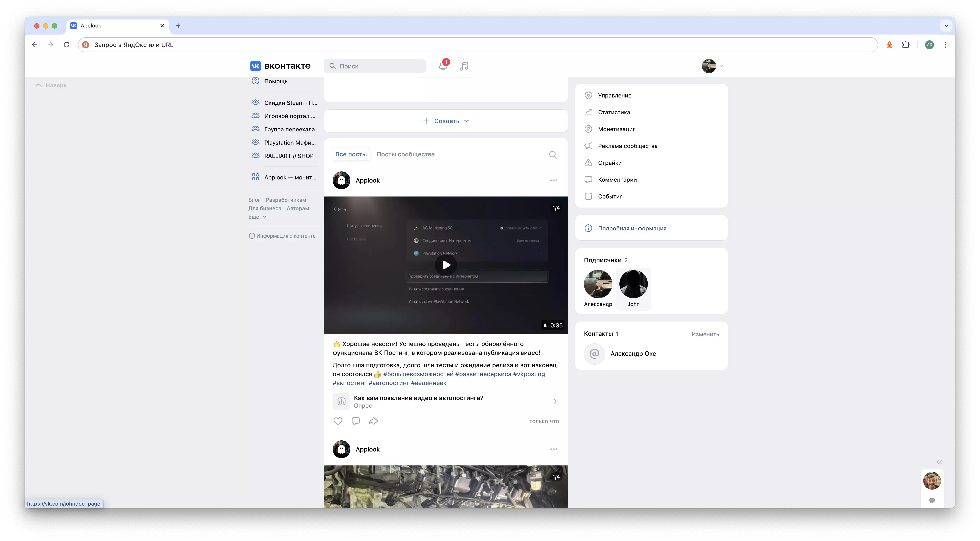Open Монетизация ruble icon
Image resolution: width=980 pixels, height=541 pixels.
click(588, 129)
